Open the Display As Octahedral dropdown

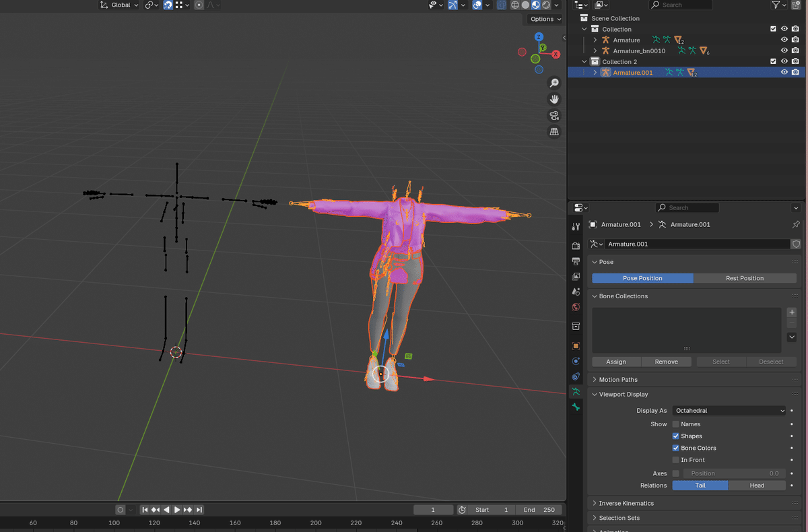(x=730, y=411)
